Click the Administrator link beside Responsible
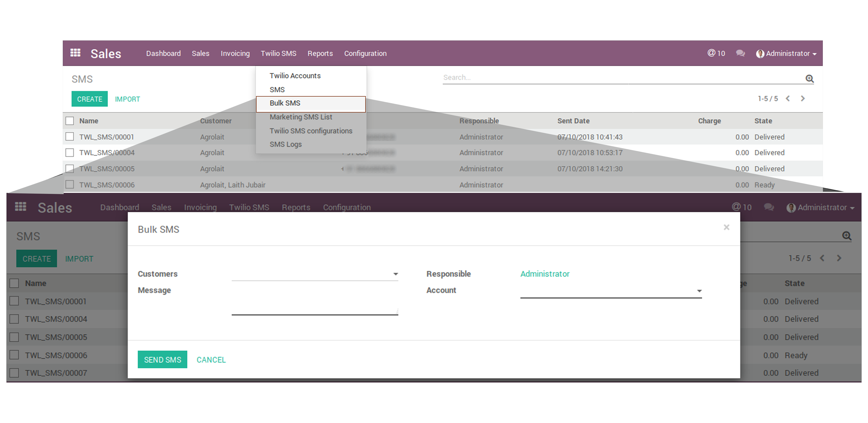Image resolution: width=868 pixels, height=423 pixels. click(x=544, y=274)
